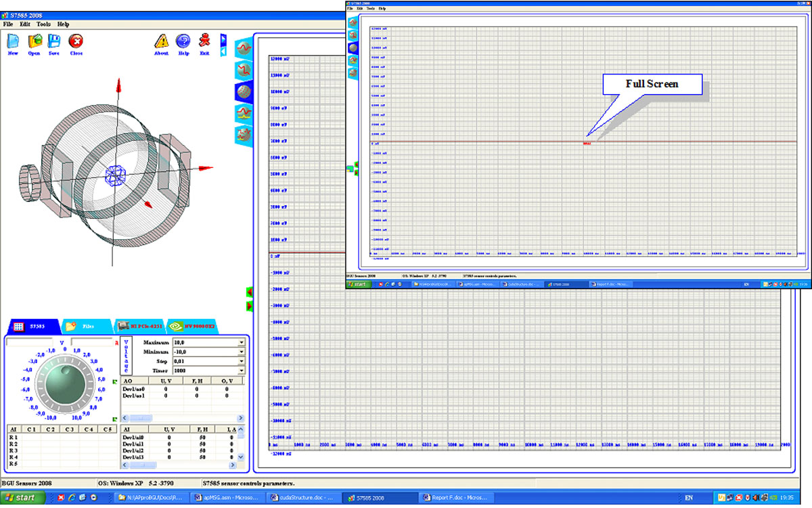
Task: Click the red Close icon in toolbar
Action: (x=76, y=42)
